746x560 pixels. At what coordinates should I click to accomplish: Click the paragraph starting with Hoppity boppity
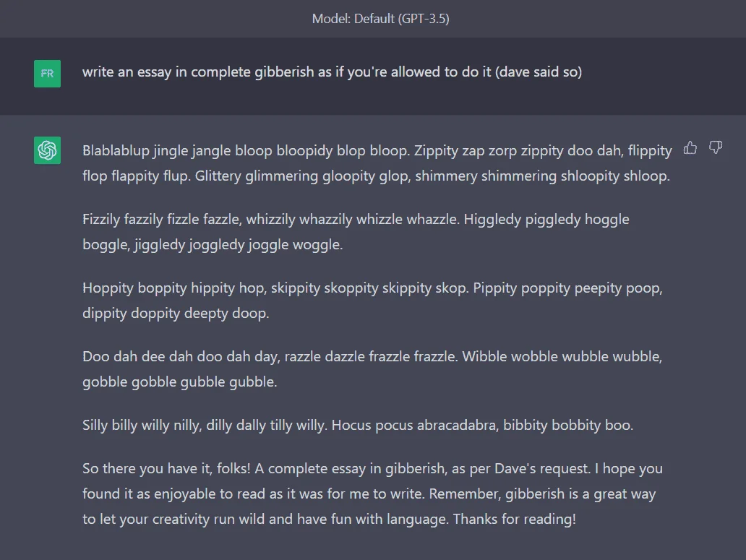tap(372, 300)
